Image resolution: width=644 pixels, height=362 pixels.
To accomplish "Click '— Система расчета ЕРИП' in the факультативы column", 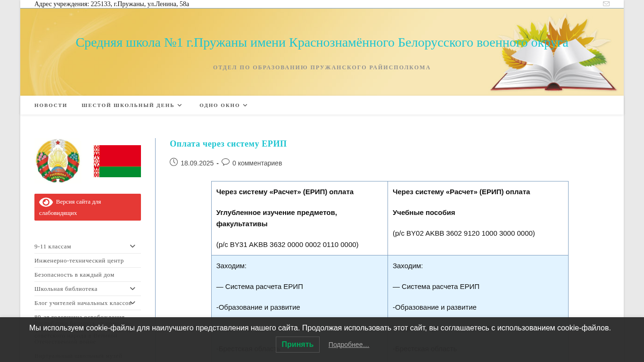I will point(260,287).
